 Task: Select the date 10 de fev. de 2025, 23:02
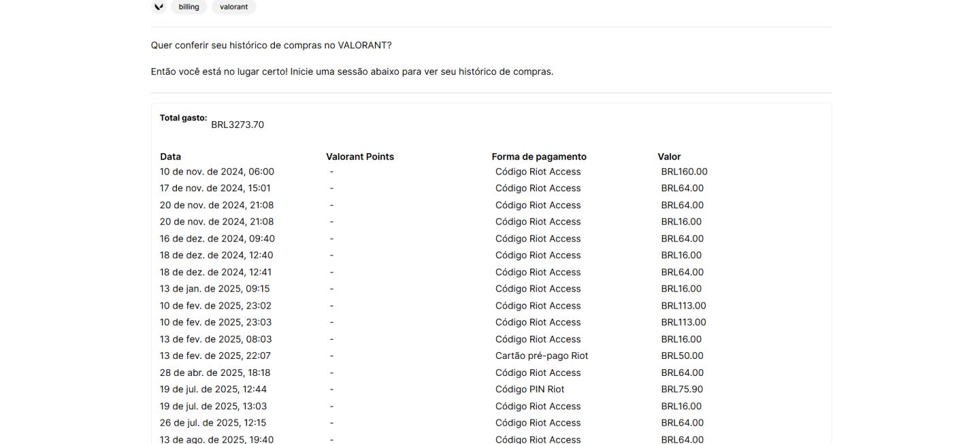pyautogui.click(x=216, y=306)
